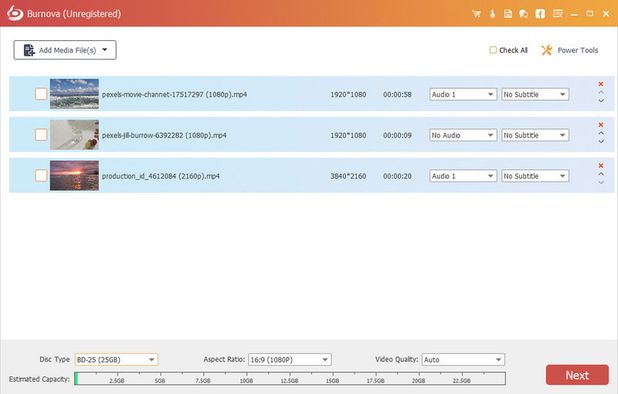Screen dimensions: 618x394
Task: Select filename pexels-jill-burrow-6392282 (1080p).mp4
Action: (164, 135)
